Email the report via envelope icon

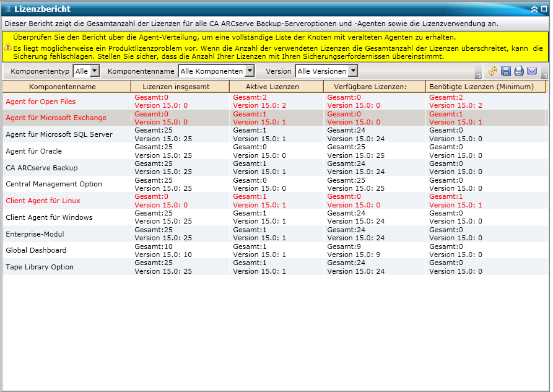[532, 71]
